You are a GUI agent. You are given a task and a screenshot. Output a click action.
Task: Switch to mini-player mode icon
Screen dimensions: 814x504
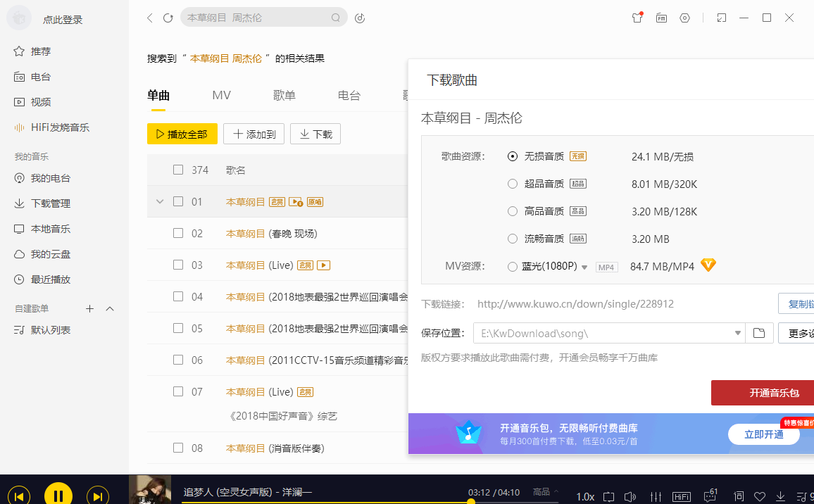coord(720,18)
